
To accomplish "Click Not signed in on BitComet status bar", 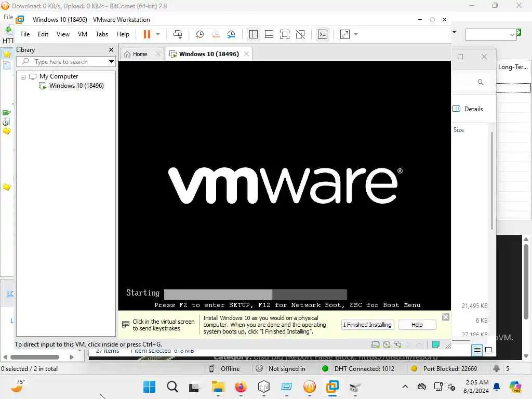I will 287,369.
